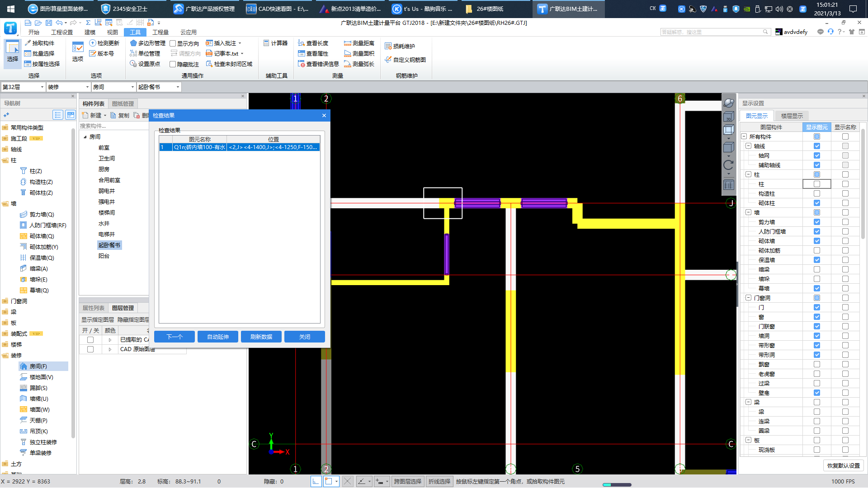Click the 下一个 next button
The width and height of the screenshot is (868, 488).
175,337
